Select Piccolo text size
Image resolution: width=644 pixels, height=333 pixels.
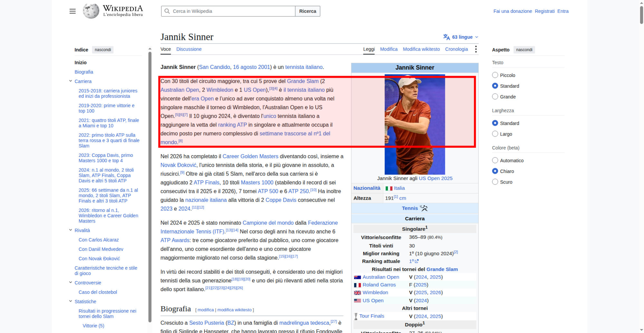point(495,75)
